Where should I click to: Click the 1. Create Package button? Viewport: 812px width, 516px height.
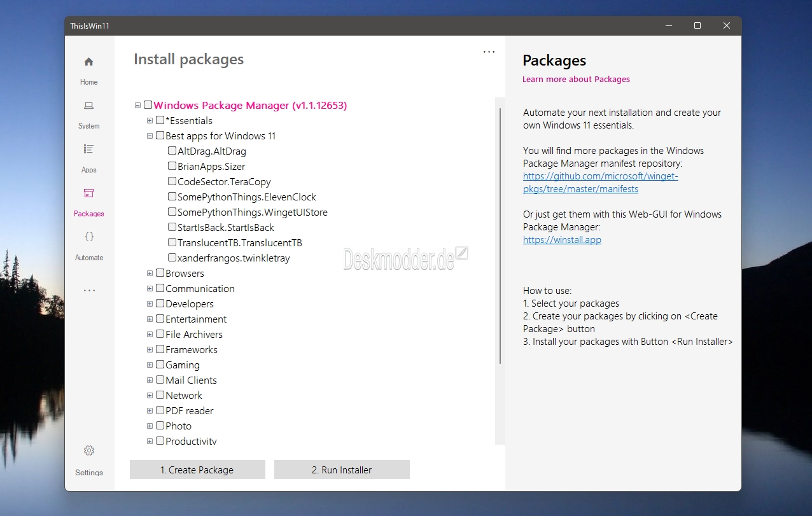pos(197,470)
